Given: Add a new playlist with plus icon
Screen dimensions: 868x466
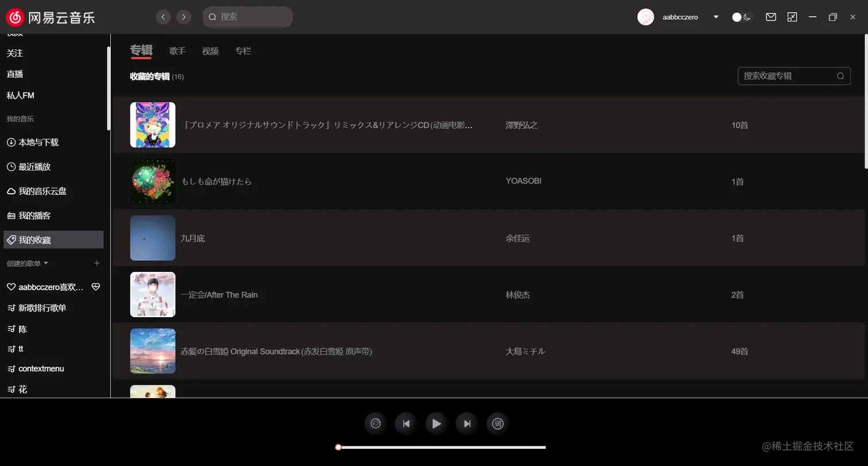Looking at the screenshot, I should click(97, 263).
